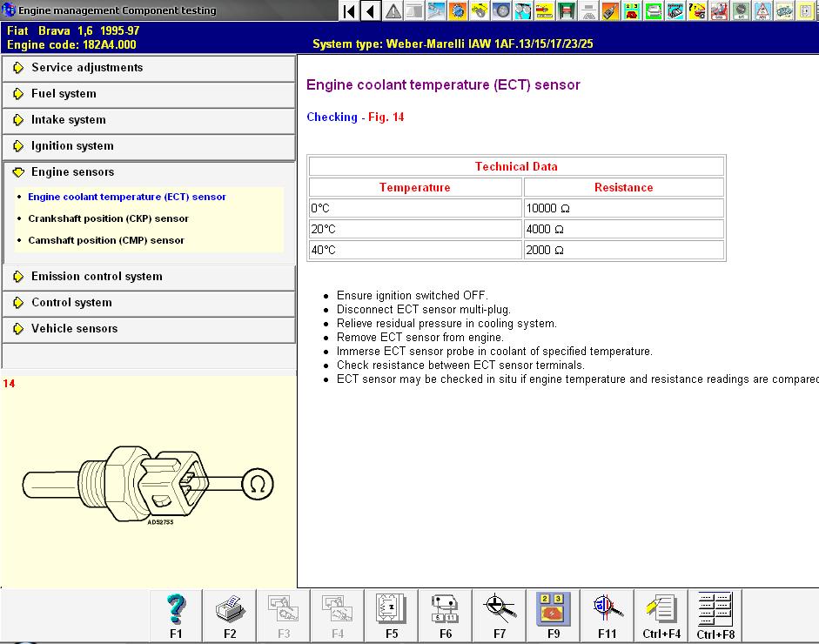Image resolution: width=819 pixels, height=644 pixels.
Task: Expand the Ignition system section
Action: tap(72, 146)
